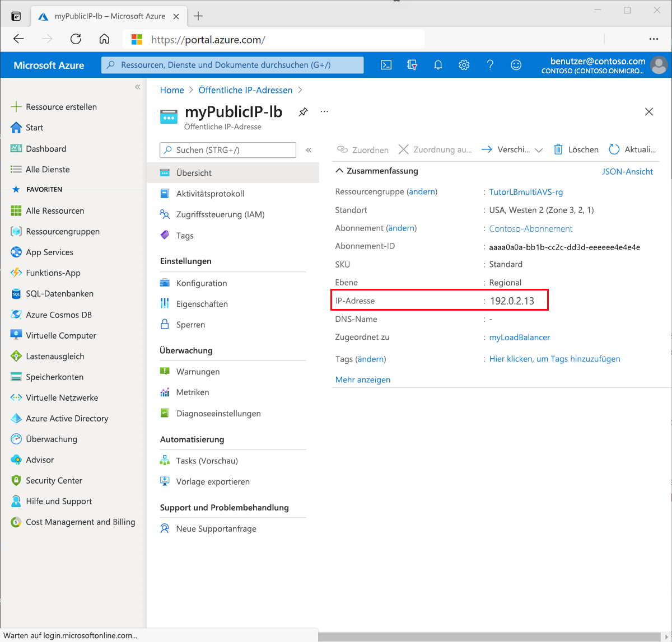Click Home breadcrumb link
The image size is (672, 642).
[x=172, y=90]
